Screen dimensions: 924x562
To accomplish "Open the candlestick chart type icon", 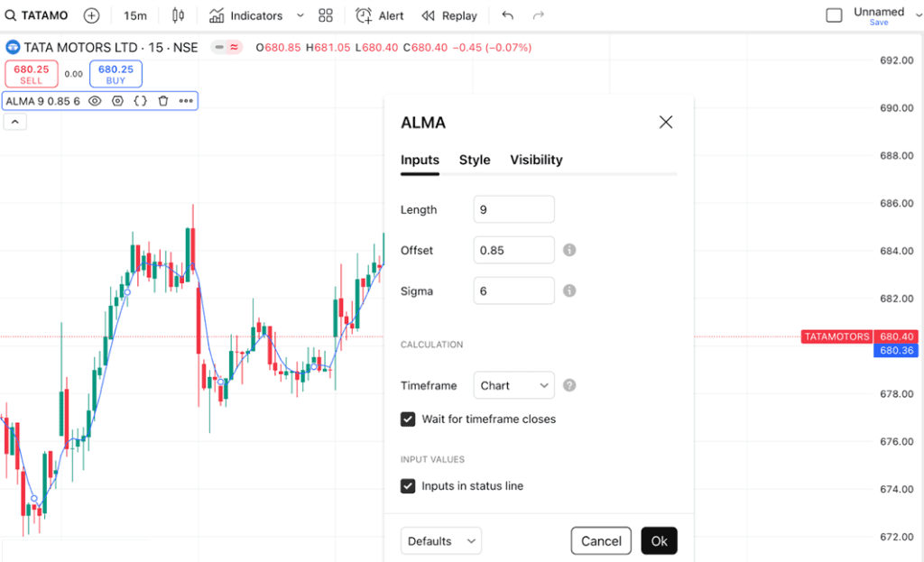I will (x=178, y=16).
